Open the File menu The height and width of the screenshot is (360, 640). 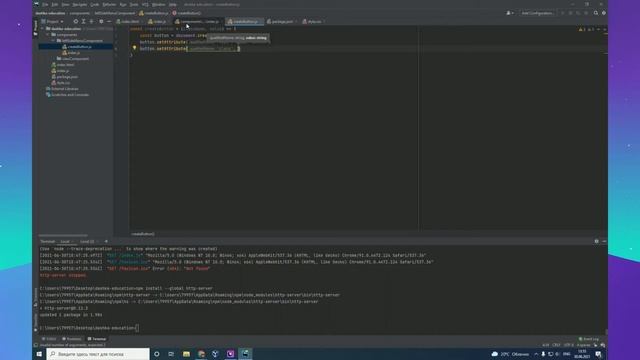[x=45, y=4]
